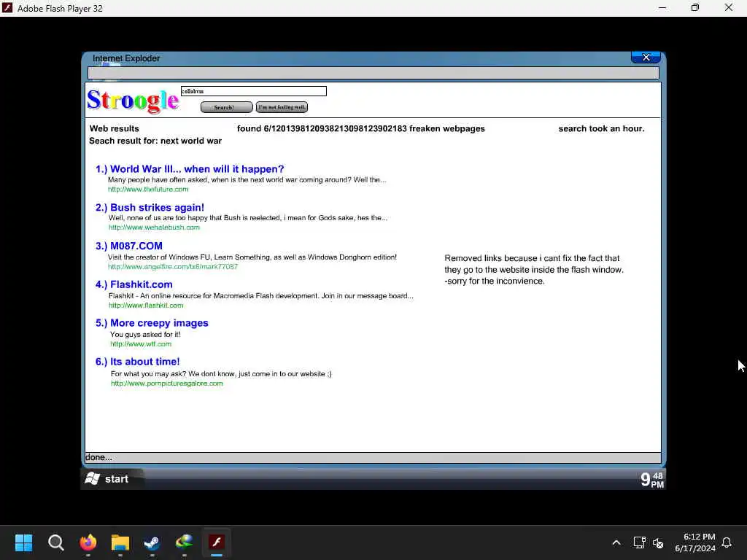
Task: Click the wehatebush.com green URL
Action: pyautogui.click(x=154, y=227)
